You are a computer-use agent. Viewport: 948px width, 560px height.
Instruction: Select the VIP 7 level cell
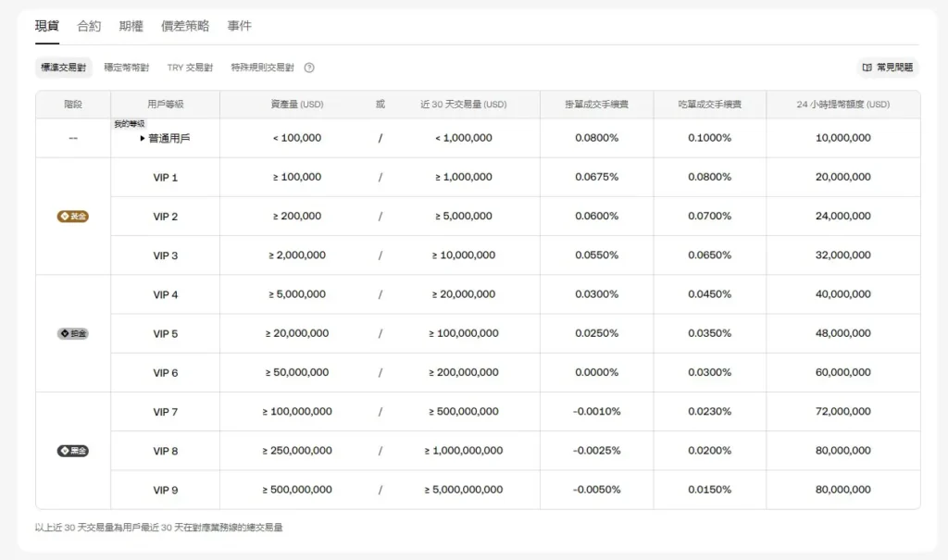coord(165,412)
